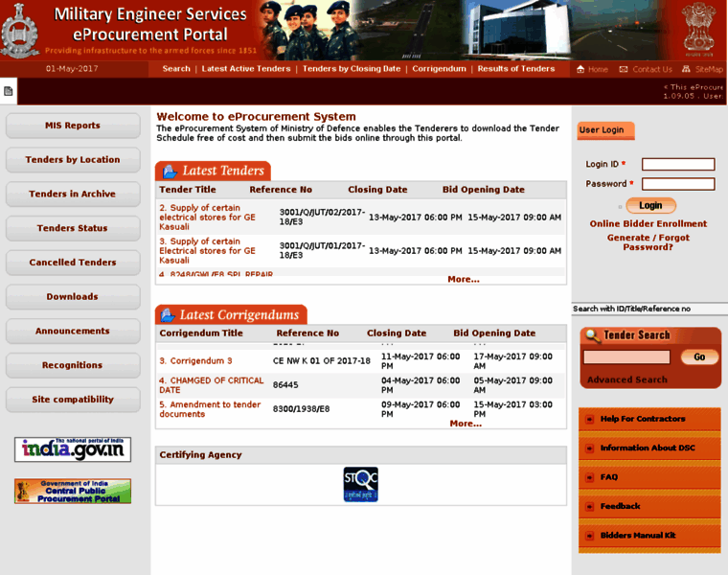The image size is (728, 575).
Task: Click bullet icon beside Feedback
Action: tap(590, 507)
